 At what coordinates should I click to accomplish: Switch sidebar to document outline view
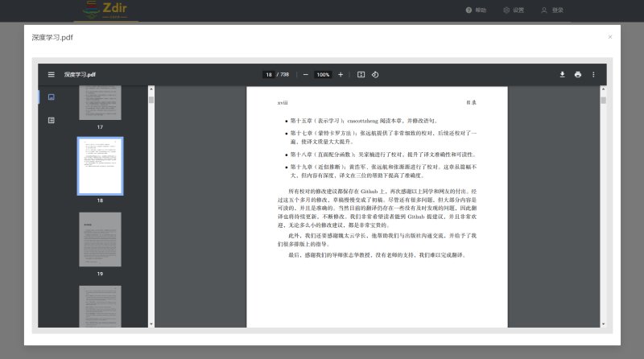coord(52,121)
